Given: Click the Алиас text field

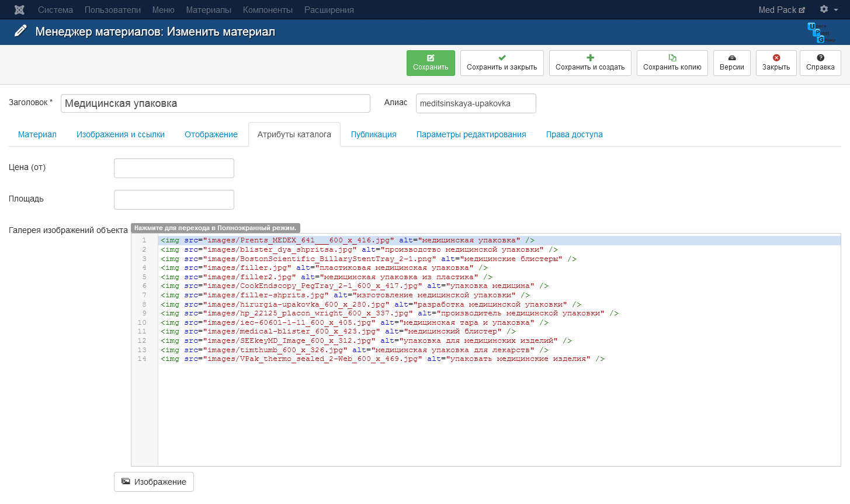Looking at the screenshot, I should coord(476,103).
